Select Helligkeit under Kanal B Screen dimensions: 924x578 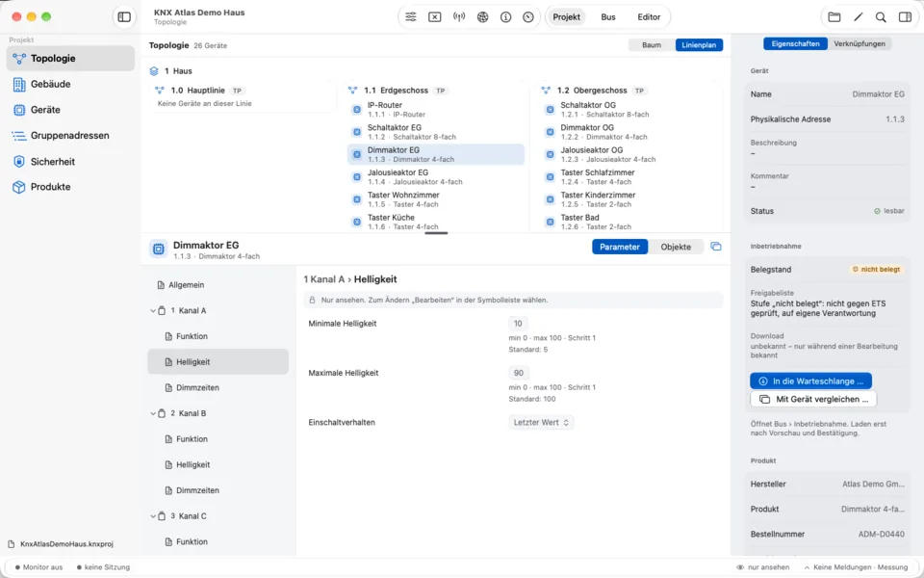218,464
